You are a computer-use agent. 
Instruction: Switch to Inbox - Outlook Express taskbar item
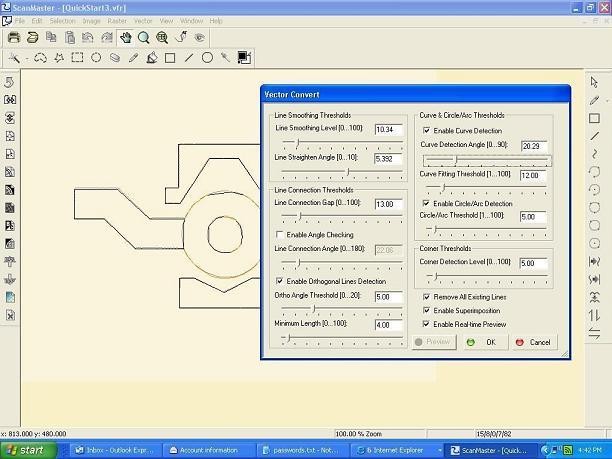click(x=115, y=450)
